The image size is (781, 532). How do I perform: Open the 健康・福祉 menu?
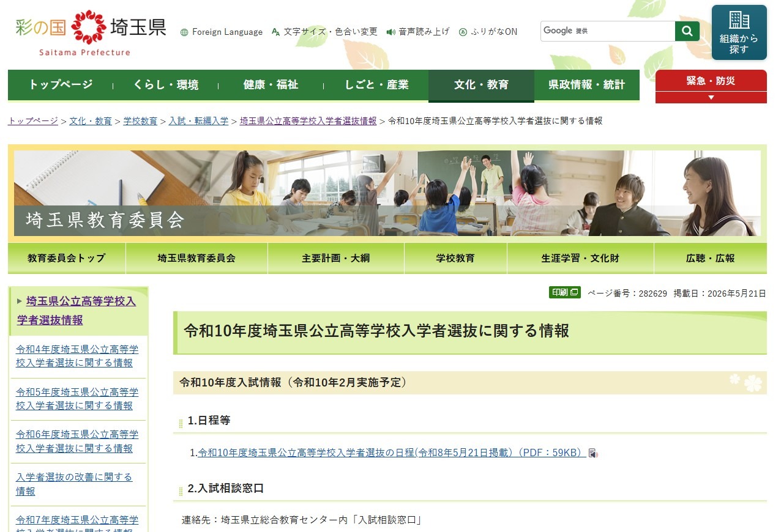click(x=271, y=85)
